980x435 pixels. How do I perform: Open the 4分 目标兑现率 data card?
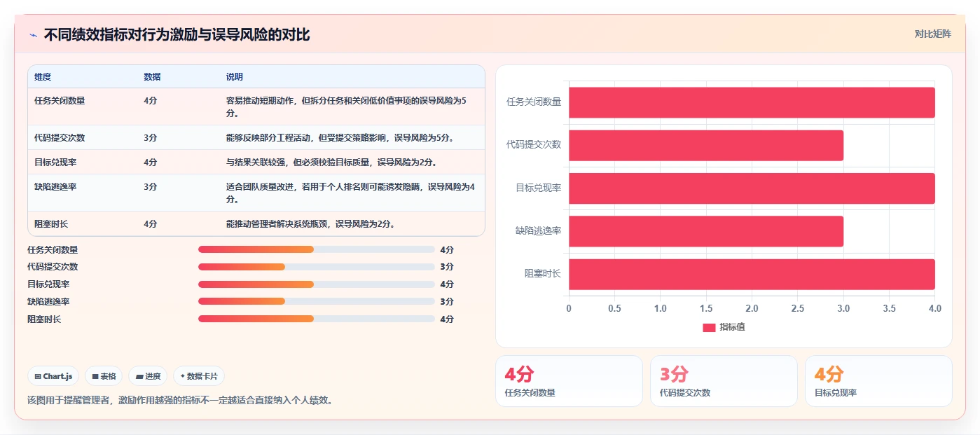tap(878, 381)
